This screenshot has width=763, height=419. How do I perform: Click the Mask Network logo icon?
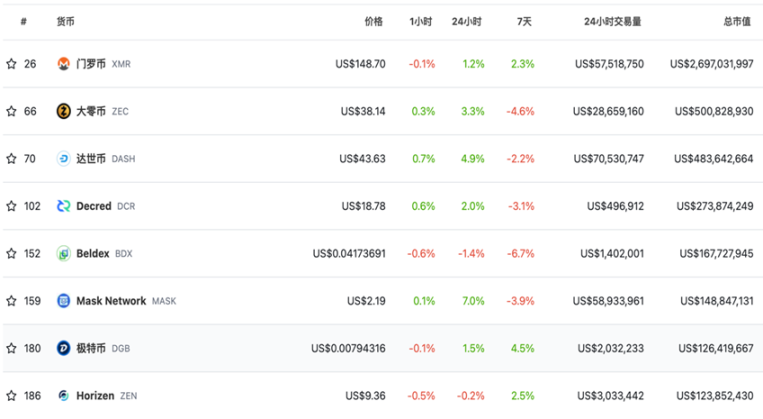[63, 301]
